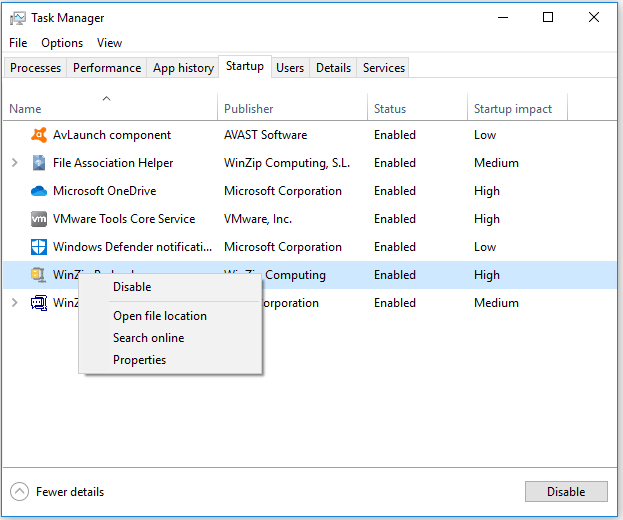Click the Microsoft OneDrive cloud icon
Image resolution: width=623 pixels, height=520 pixels.
[x=39, y=191]
